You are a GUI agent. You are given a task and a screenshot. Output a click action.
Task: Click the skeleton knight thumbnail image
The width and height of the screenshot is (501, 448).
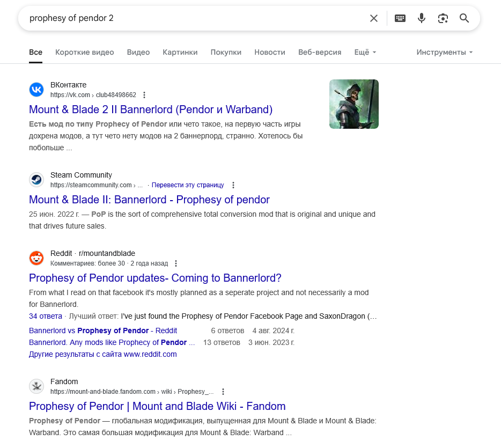coord(354,104)
